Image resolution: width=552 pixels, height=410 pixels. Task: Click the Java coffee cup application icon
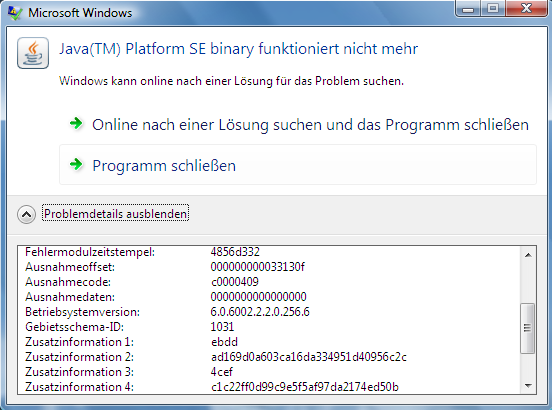point(33,53)
